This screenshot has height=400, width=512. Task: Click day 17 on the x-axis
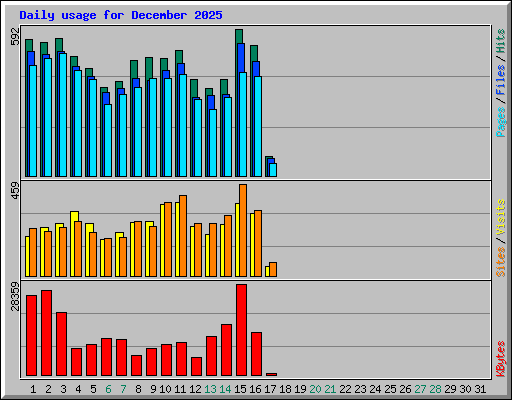pyautogui.click(x=270, y=389)
